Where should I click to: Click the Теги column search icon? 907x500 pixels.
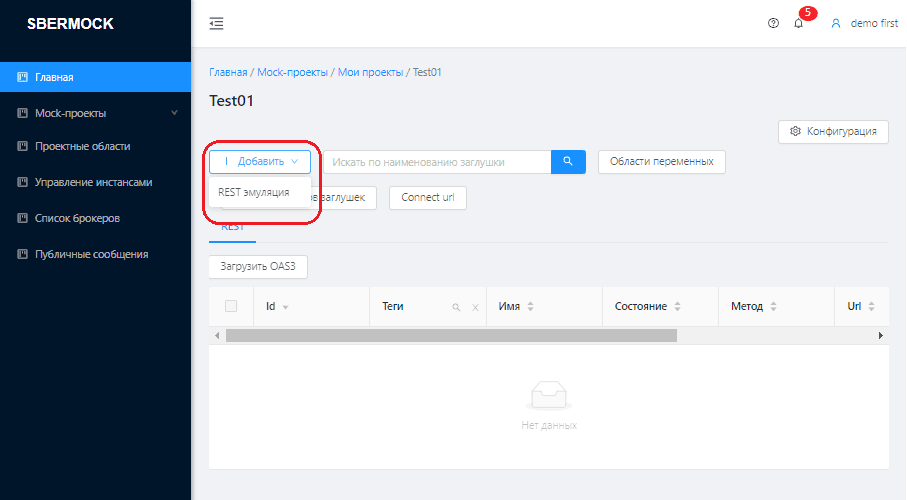pos(456,307)
